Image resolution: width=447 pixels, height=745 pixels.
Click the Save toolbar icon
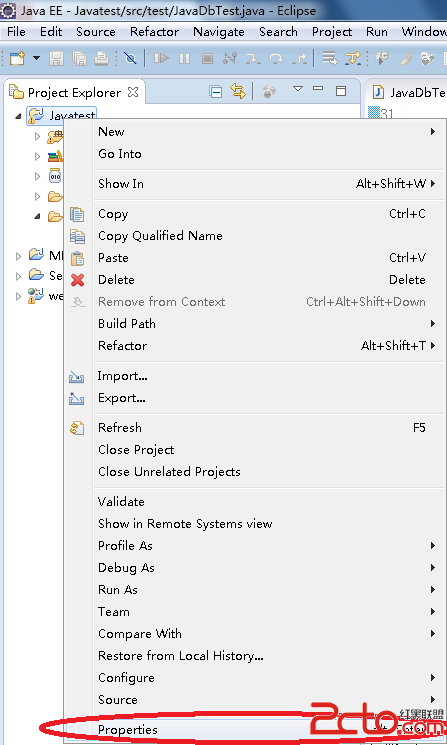[x=56, y=58]
